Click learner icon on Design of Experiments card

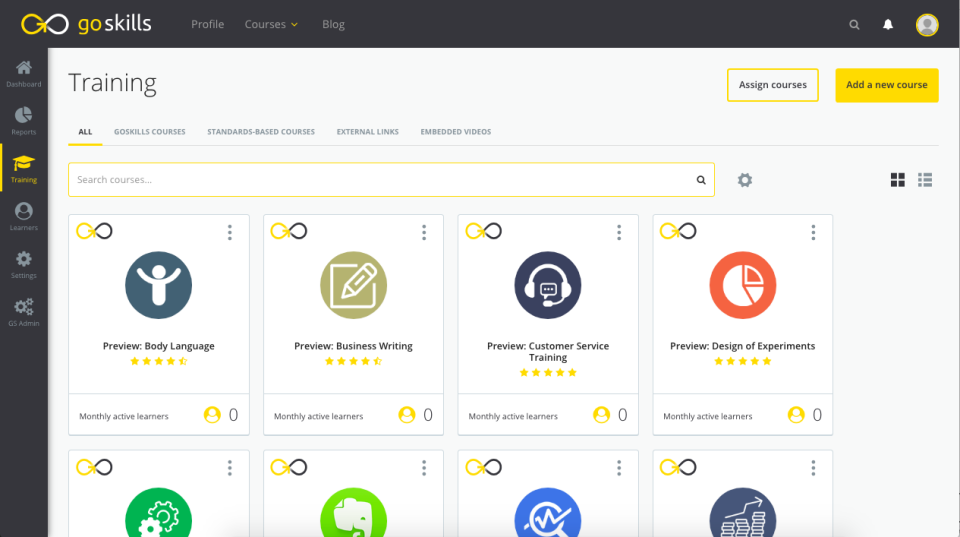pyautogui.click(x=796, y=415)
